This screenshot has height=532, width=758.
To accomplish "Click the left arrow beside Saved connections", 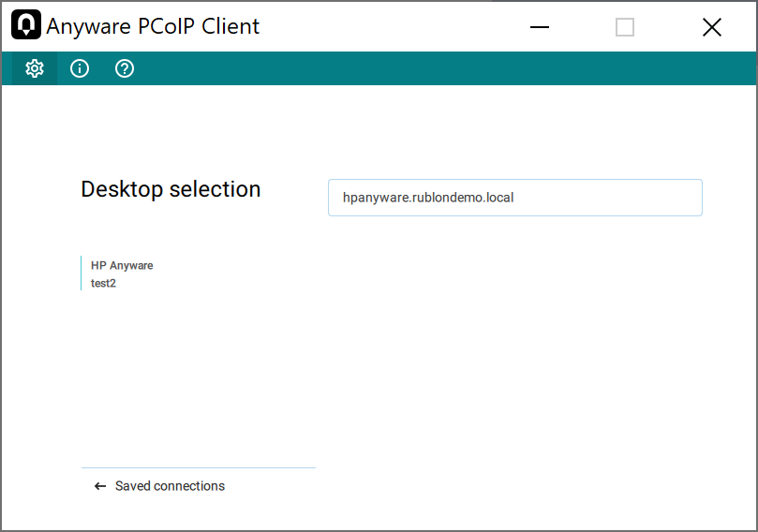I will (100, 486).
